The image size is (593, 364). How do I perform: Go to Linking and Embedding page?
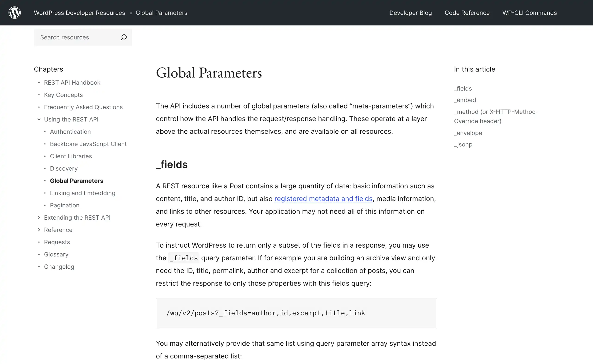[x=83, y=193]
